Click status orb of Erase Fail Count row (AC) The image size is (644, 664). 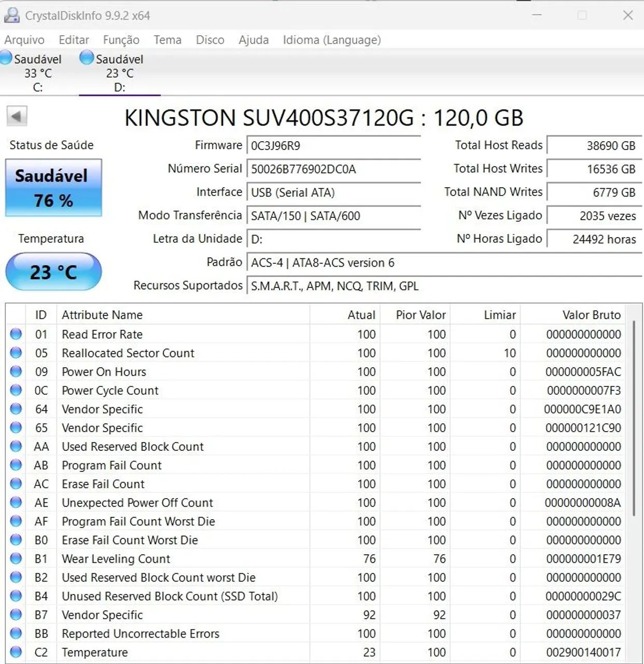[x=16, y=483]
